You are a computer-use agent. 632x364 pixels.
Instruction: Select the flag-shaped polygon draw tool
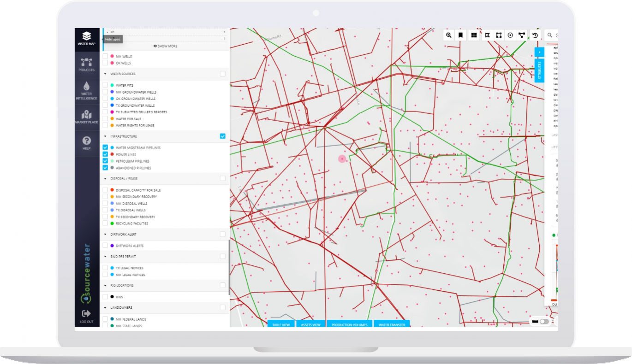487,35
